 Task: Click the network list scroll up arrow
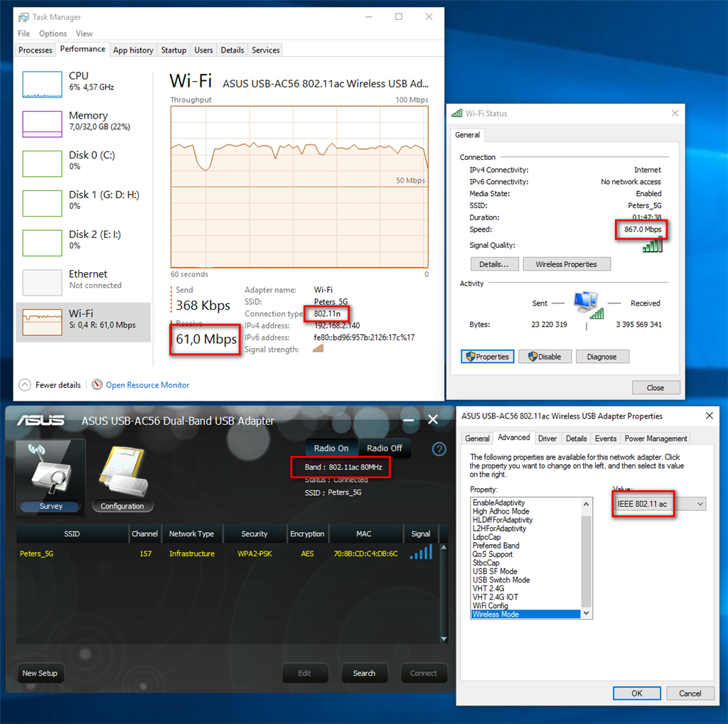pos(444,548)
